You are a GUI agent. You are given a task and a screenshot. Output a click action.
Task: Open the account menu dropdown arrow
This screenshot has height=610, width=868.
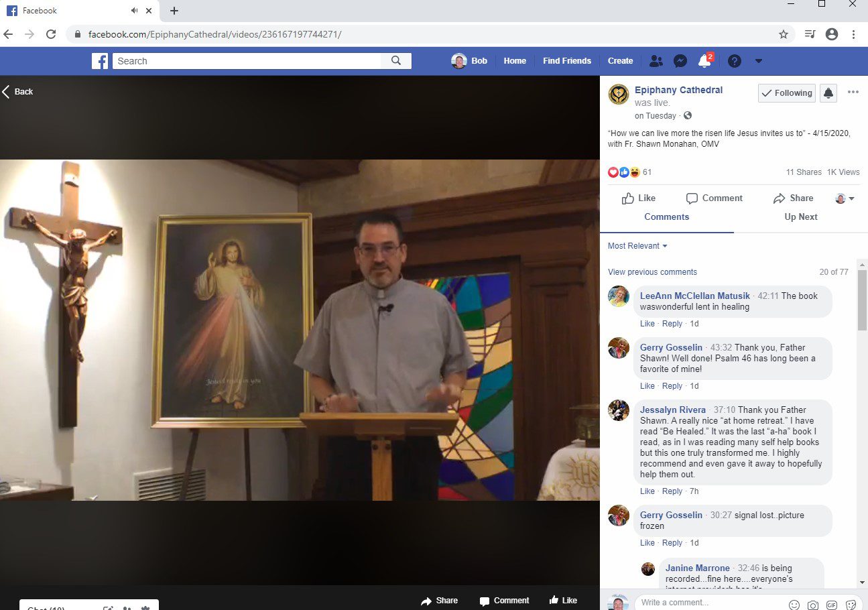point(759,61)
